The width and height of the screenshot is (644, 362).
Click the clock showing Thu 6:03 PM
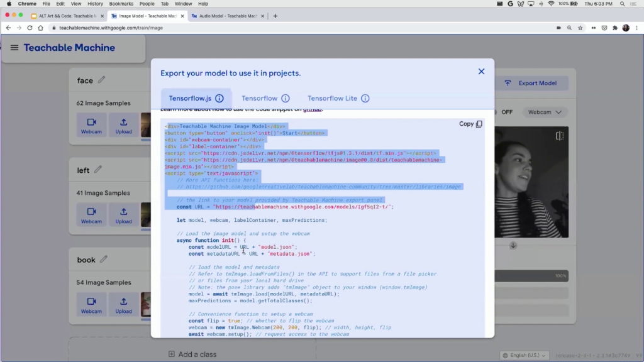(x=599, y=4)
